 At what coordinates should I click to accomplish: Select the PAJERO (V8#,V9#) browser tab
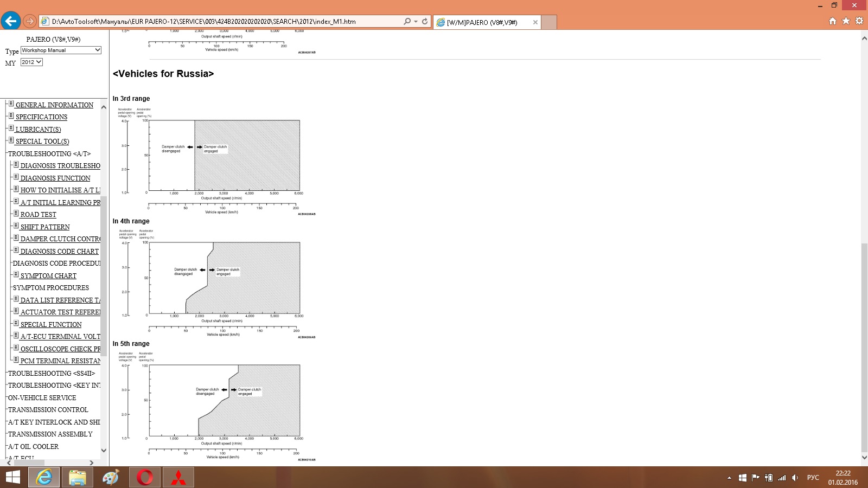click(482, 22)
